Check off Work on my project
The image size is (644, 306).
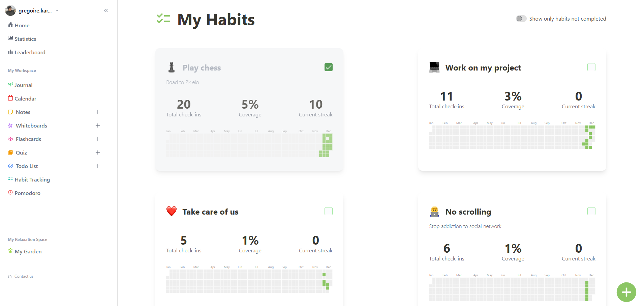point(591,67)
